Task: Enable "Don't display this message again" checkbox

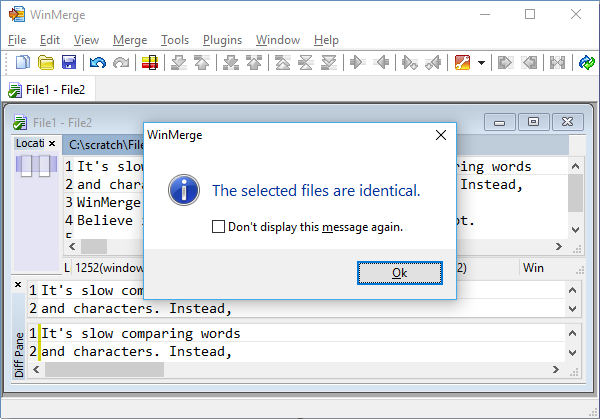Action: pyautogui.click(x=219, y=227)
